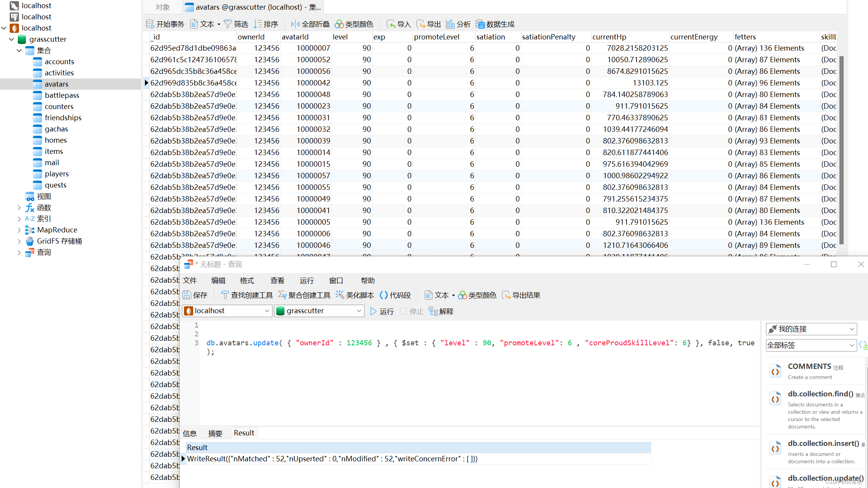Expand the 查询 queries node
868x488 pixels.
[19, 253]
